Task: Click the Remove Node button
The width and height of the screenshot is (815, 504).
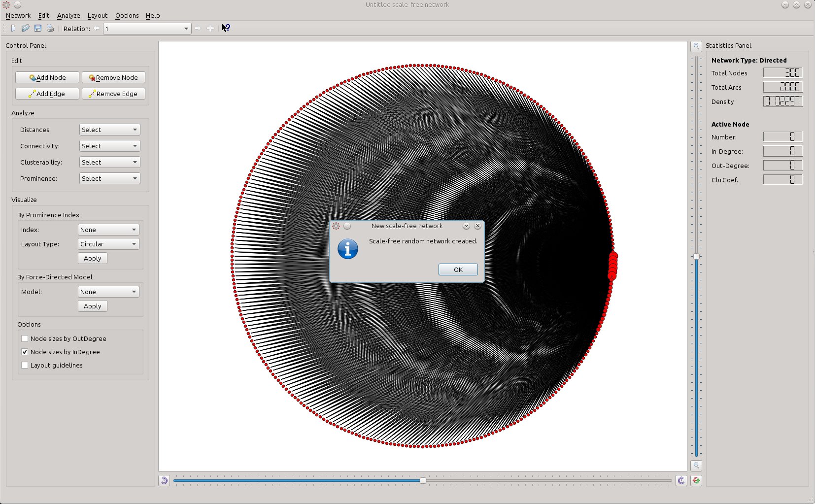Action: click(113, 77)
